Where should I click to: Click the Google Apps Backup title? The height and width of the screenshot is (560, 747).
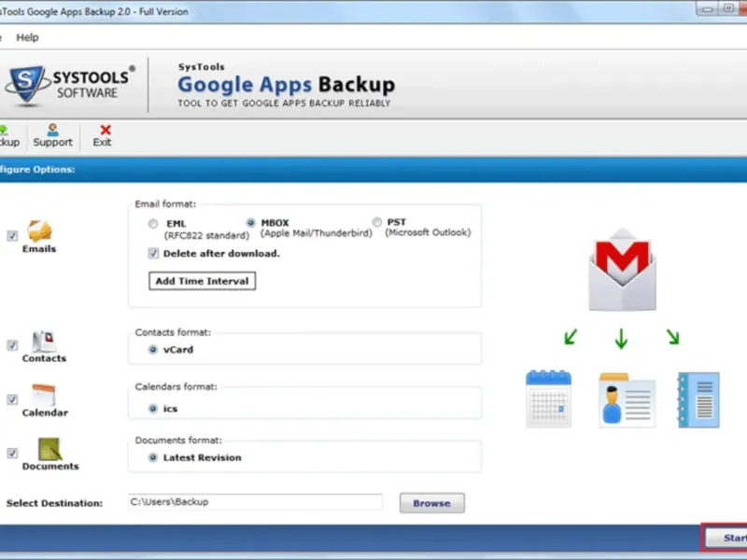pos(287,85)
